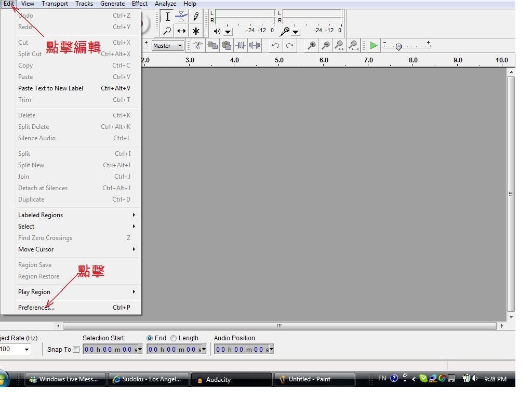Click the Silence audio toolbar icon

(255, 46)
